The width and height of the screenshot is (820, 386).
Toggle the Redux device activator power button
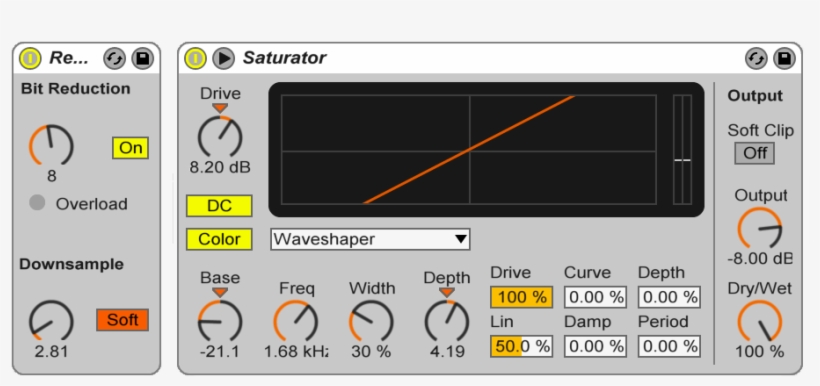pyautogui.click(x=30, y=58)
